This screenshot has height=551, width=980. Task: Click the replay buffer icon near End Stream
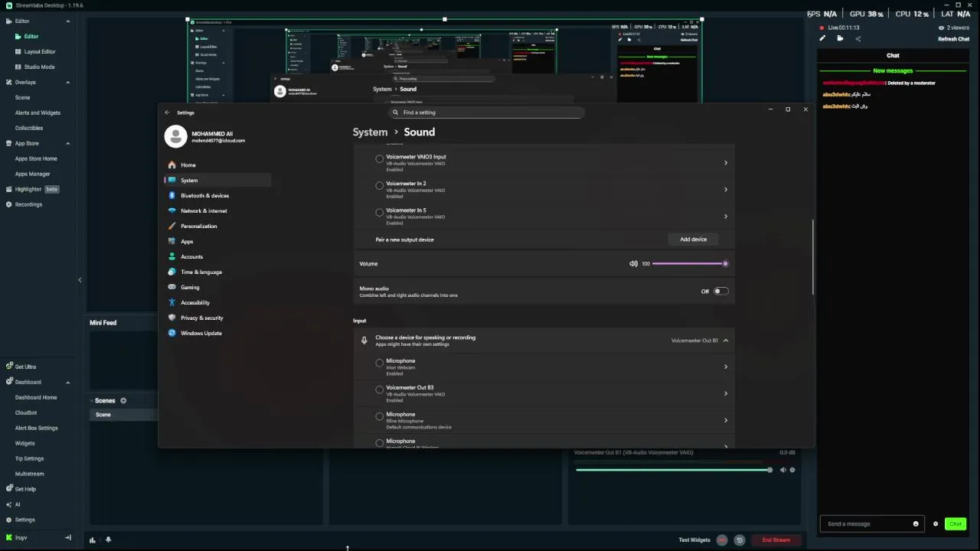(x=739, y=540)
